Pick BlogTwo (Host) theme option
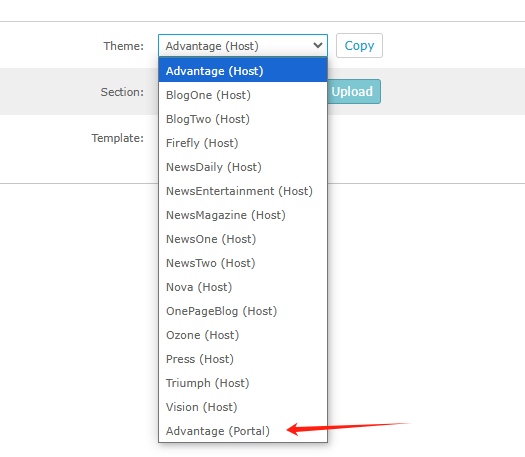The width and height of the screenshot is (525, 457). click(243, 119)
